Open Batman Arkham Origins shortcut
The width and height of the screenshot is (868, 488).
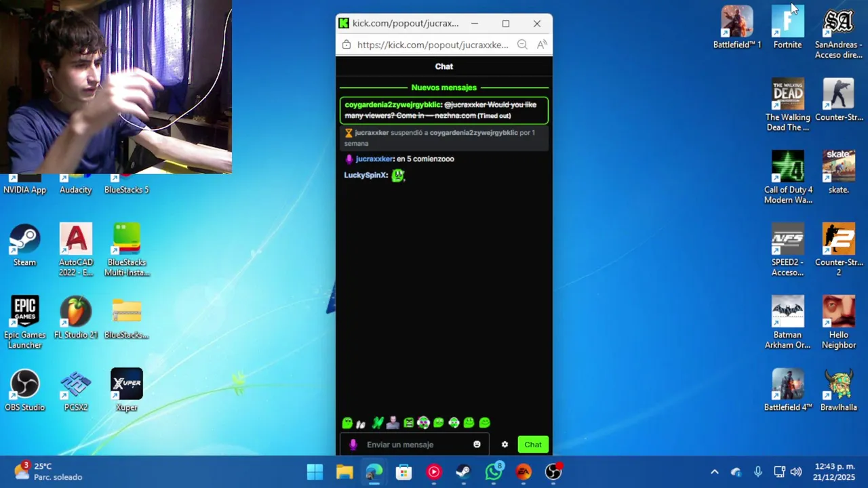pyautogui.click(x=787, y=323)
